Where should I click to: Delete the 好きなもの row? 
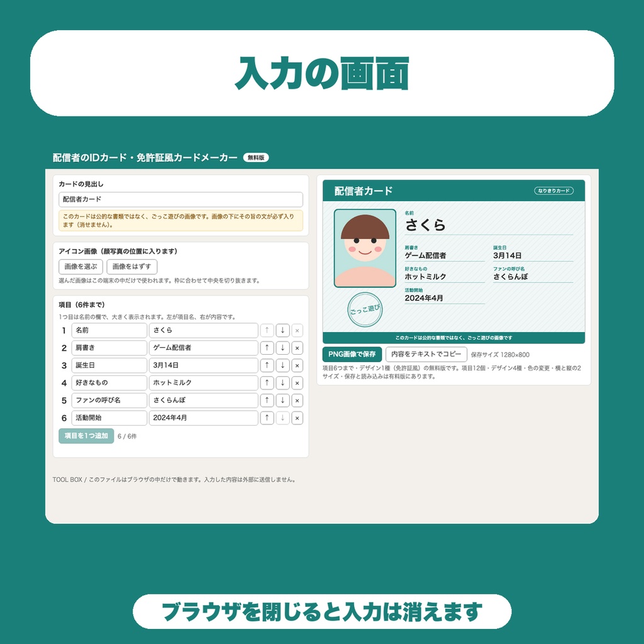pos(297,383)
